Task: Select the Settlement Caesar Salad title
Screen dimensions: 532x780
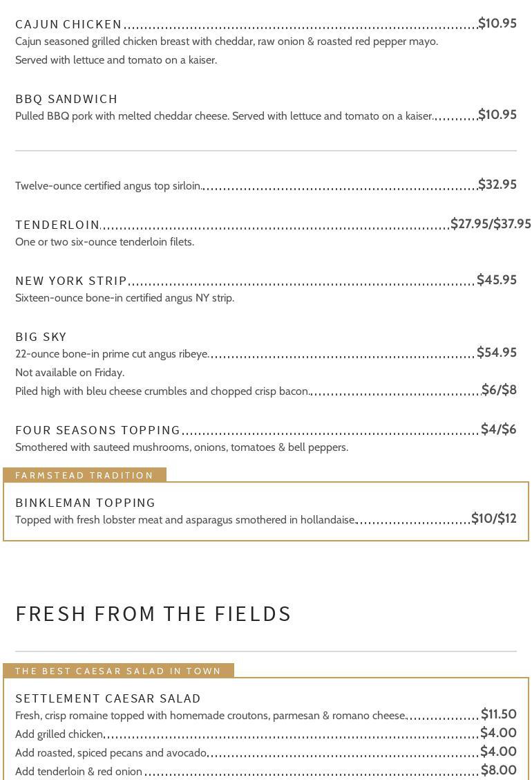Action: 108,698
